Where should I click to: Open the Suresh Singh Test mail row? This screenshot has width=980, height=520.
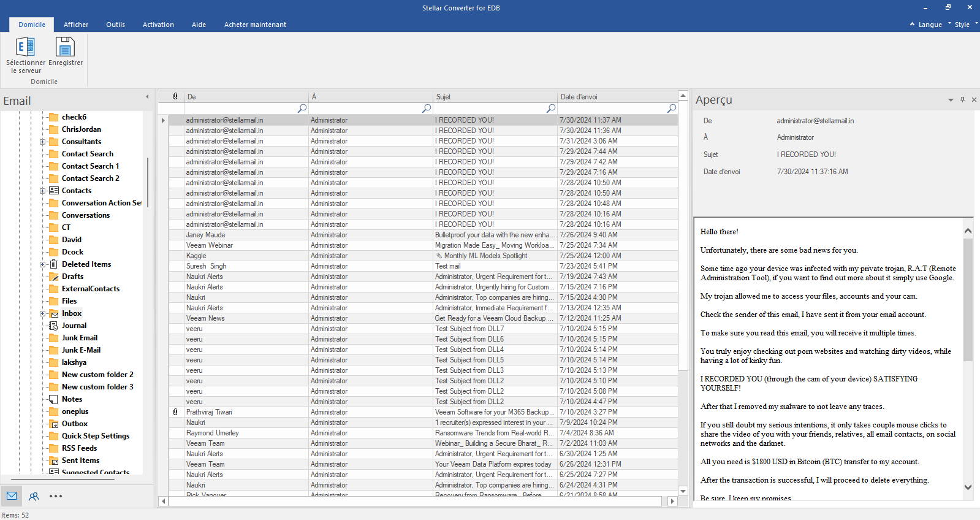pyautogui.click(x=424, y=266)
